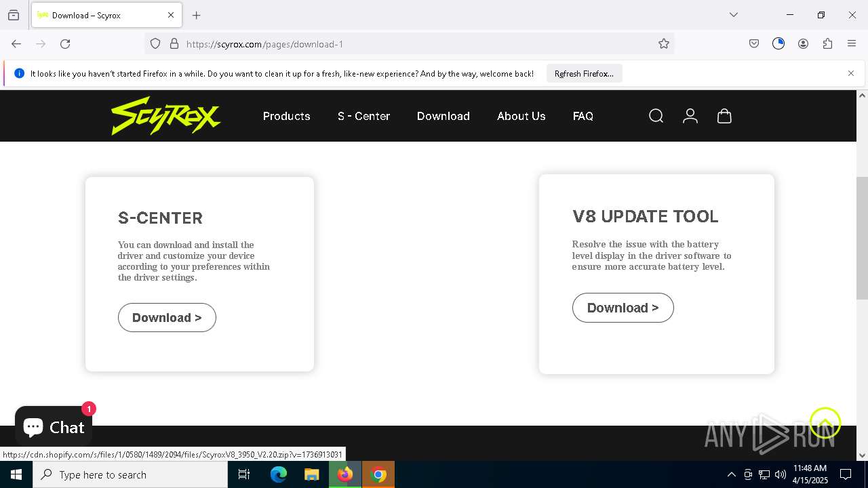Open Task View on taskbar
The width and height of the screenshot is (868, 488).
pyautogui.click(x=244, y=474)
